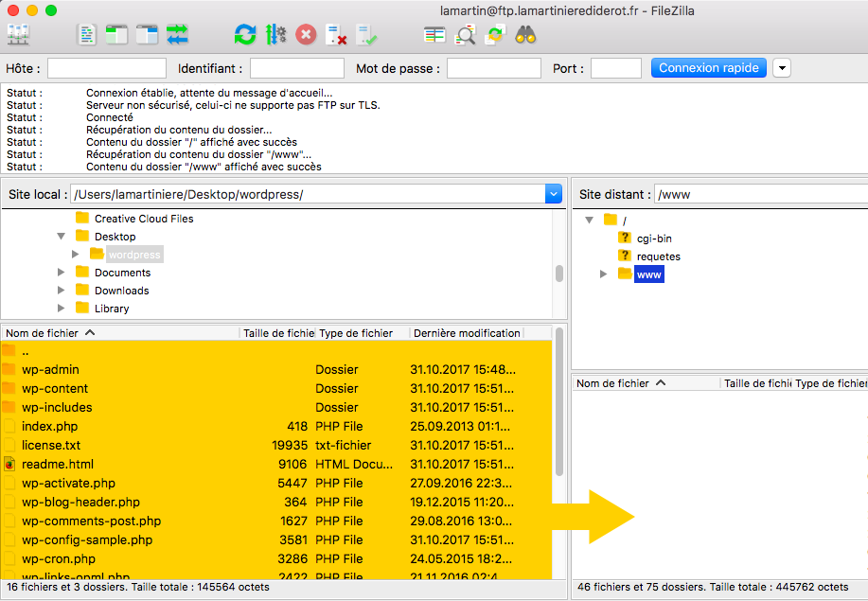Open file search binoculars icon
868x601 pixels.
click(526, 36)
